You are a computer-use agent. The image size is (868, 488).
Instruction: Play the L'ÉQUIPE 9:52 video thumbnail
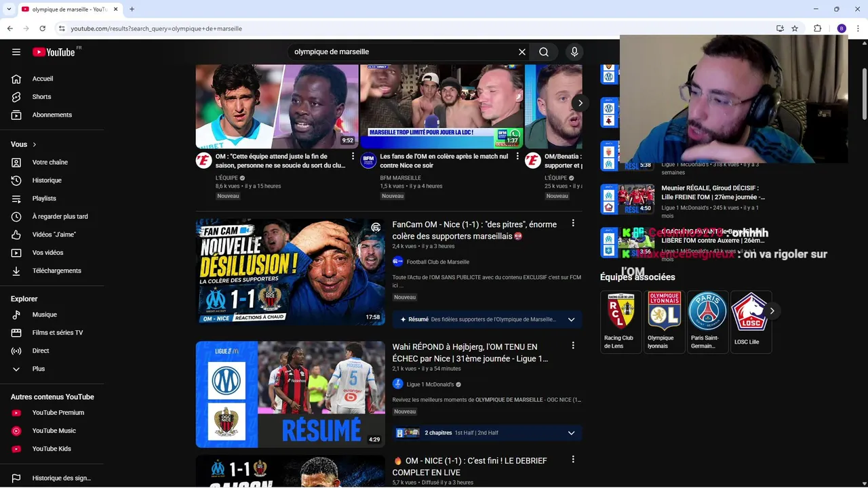pyautogui.click(x=277, y=106)
